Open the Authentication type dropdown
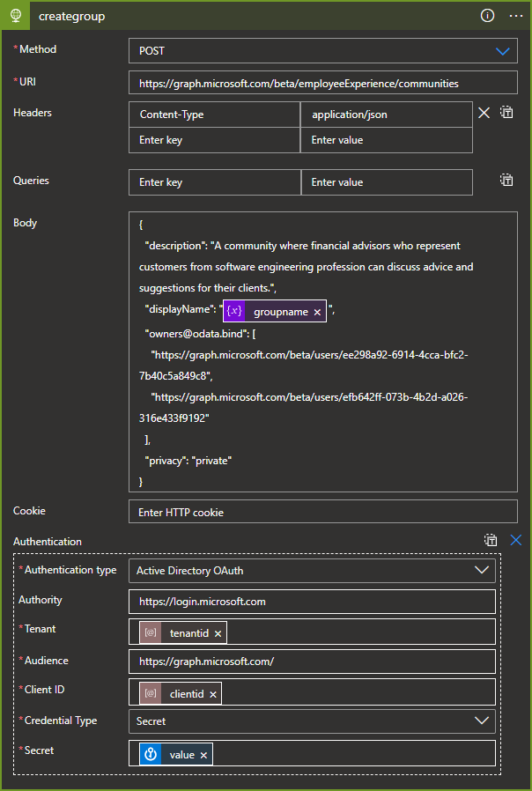532x791 pixels. tap(481, 570)
